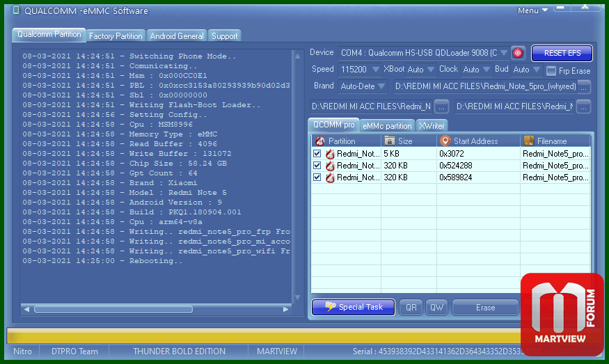Click the QW button
609x364 pixels.
[436, 308]
